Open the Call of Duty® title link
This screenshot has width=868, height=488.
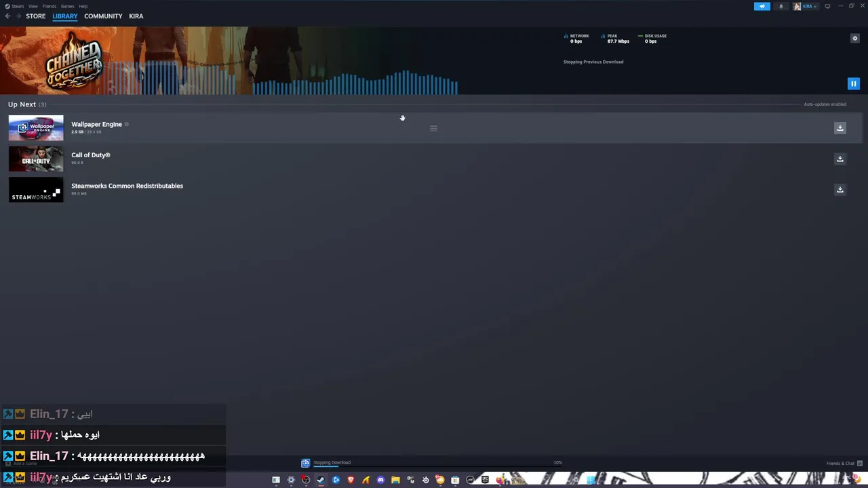coord(91,155)
